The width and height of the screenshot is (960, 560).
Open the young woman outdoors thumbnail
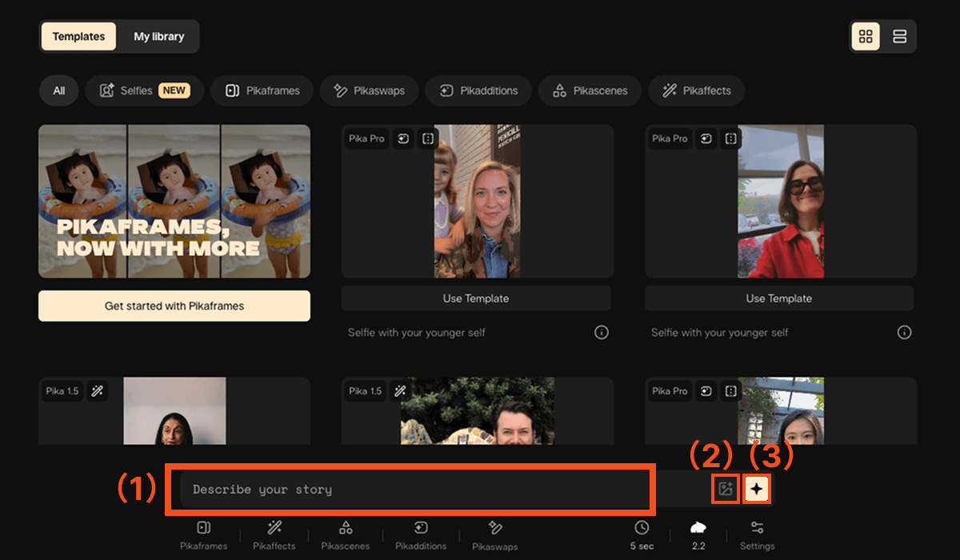point(781,411)
